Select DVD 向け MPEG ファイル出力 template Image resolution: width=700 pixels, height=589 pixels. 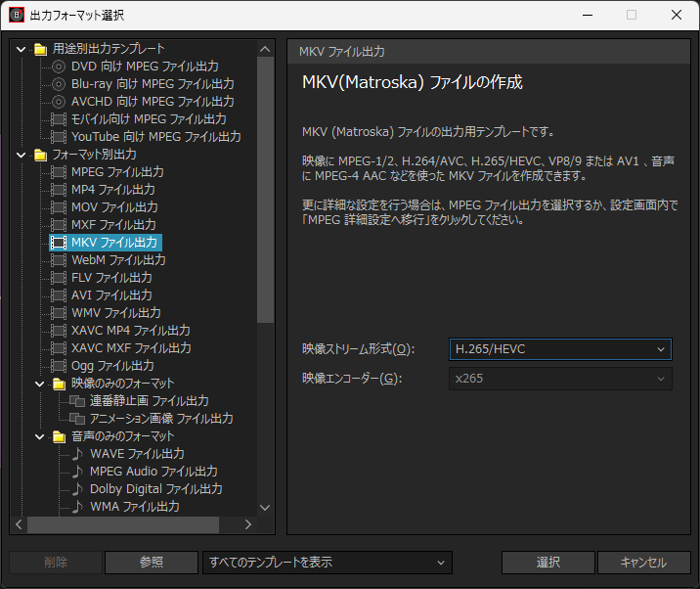145,67
